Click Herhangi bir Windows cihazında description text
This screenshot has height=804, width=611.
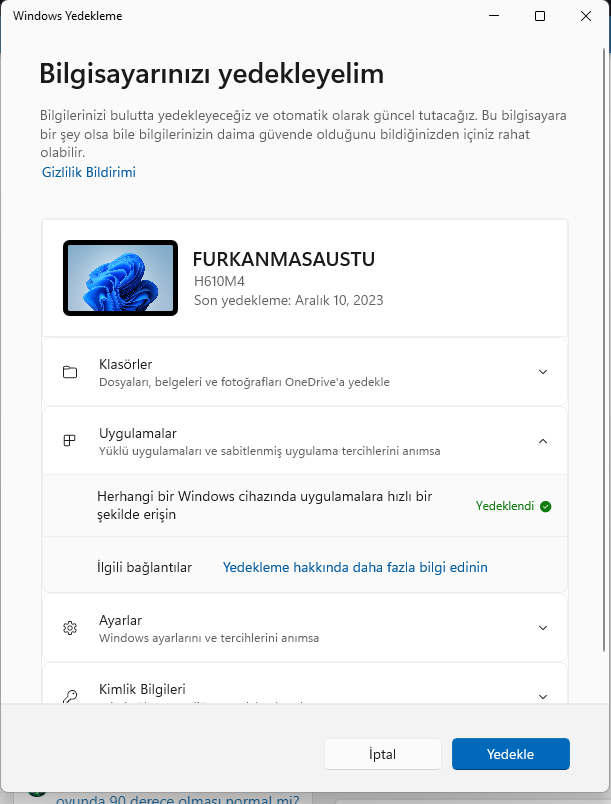pos(264,505)
